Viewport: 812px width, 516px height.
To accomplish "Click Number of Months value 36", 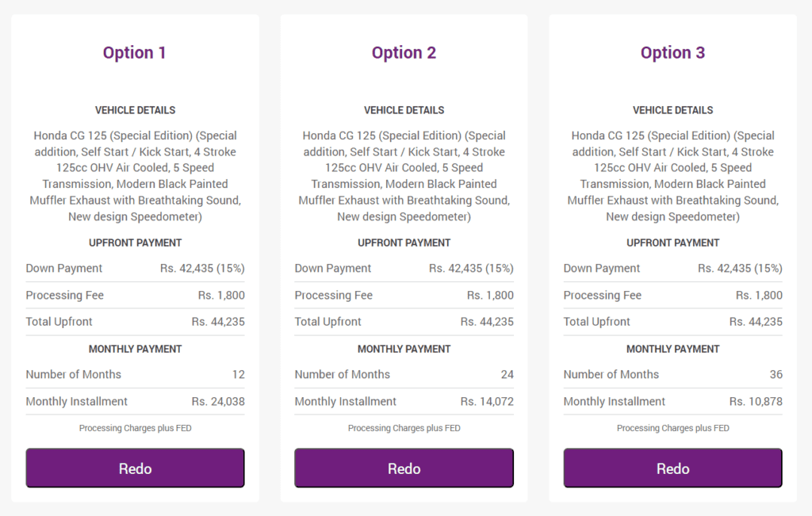I will [776, 374].
